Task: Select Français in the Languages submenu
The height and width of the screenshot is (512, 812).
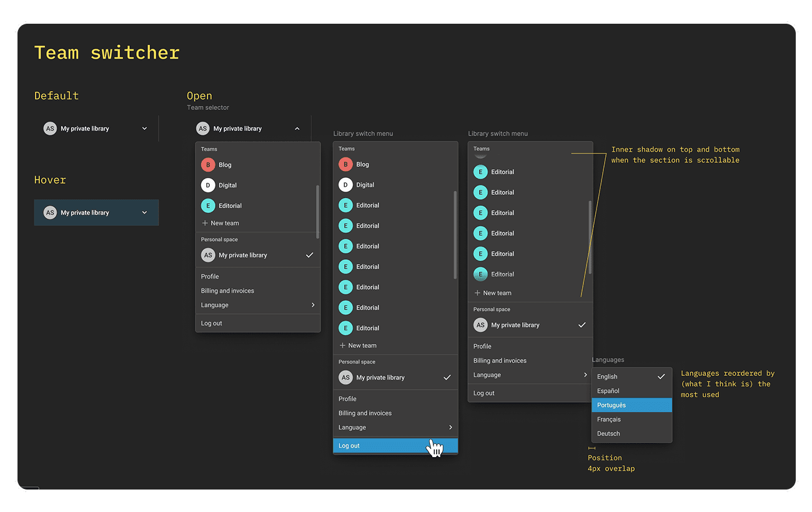Action: click(631, 420)
